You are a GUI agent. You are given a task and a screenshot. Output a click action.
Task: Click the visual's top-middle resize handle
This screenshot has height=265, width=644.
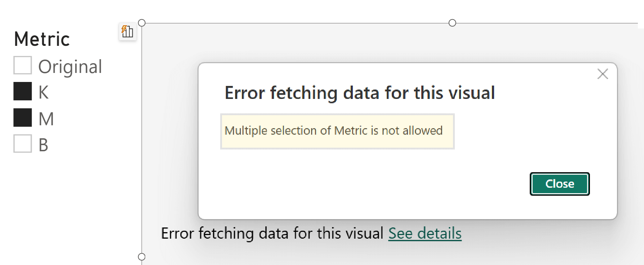pyautogui.click(x=452, y=23)
